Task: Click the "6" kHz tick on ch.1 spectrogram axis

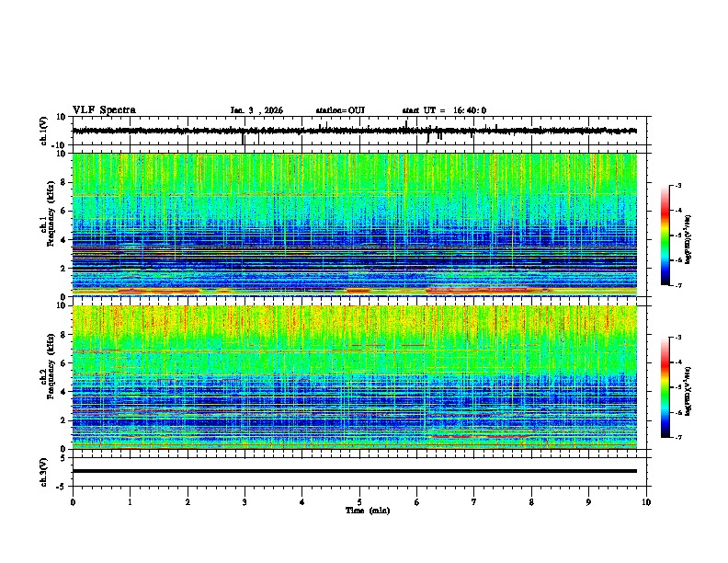Action: point(63,211)
